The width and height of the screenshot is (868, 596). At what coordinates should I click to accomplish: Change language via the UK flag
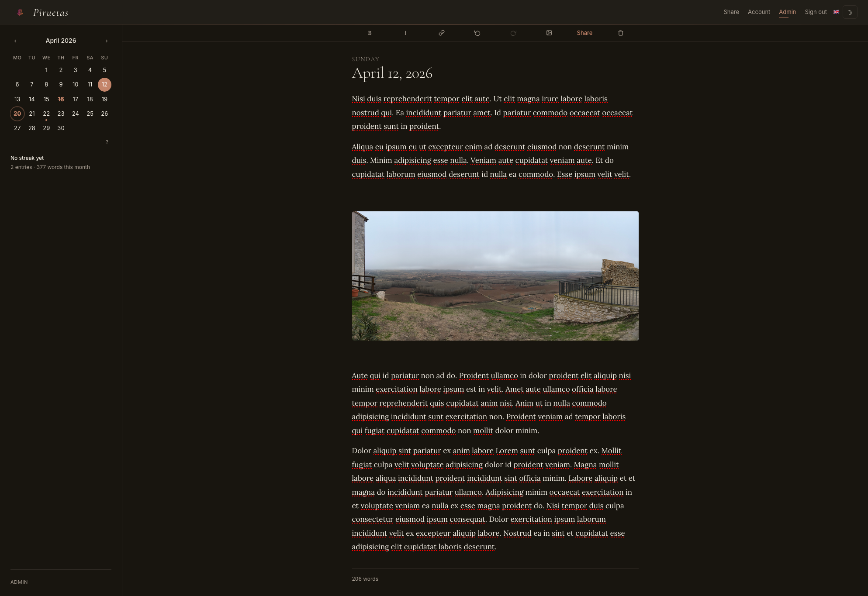point(836,12)
